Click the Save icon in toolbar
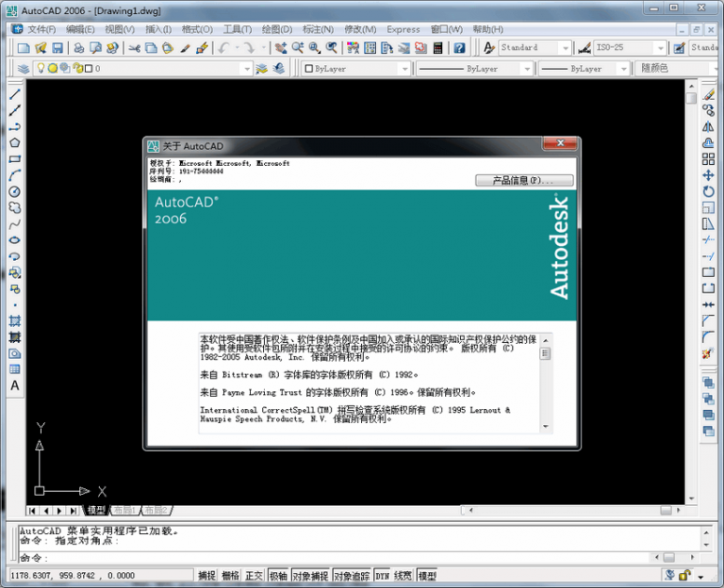The height and width of the screenshot is (588, 724). click(x=58, y=48)
